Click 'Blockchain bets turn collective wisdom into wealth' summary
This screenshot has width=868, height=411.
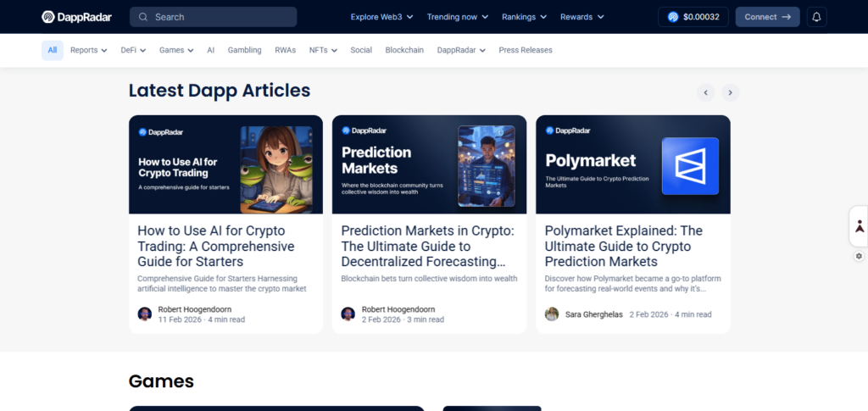[x=429, y=279]
